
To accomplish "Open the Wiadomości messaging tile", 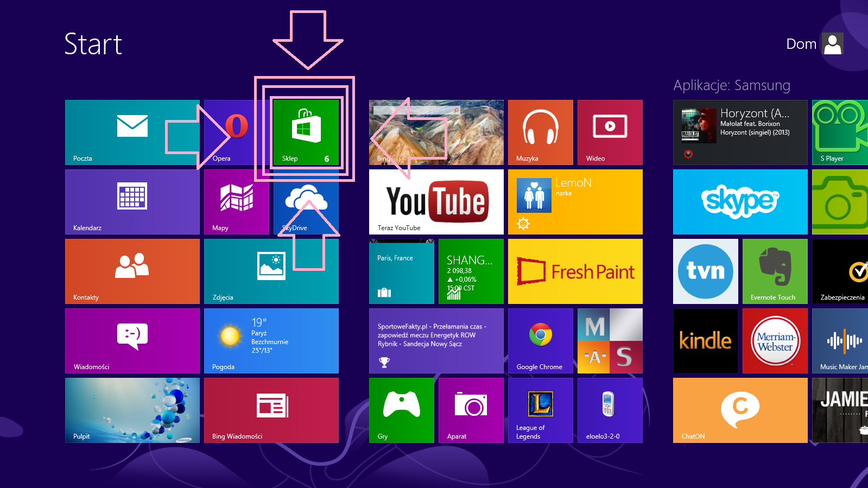I will pyautogui.click(x=132, y=341).
